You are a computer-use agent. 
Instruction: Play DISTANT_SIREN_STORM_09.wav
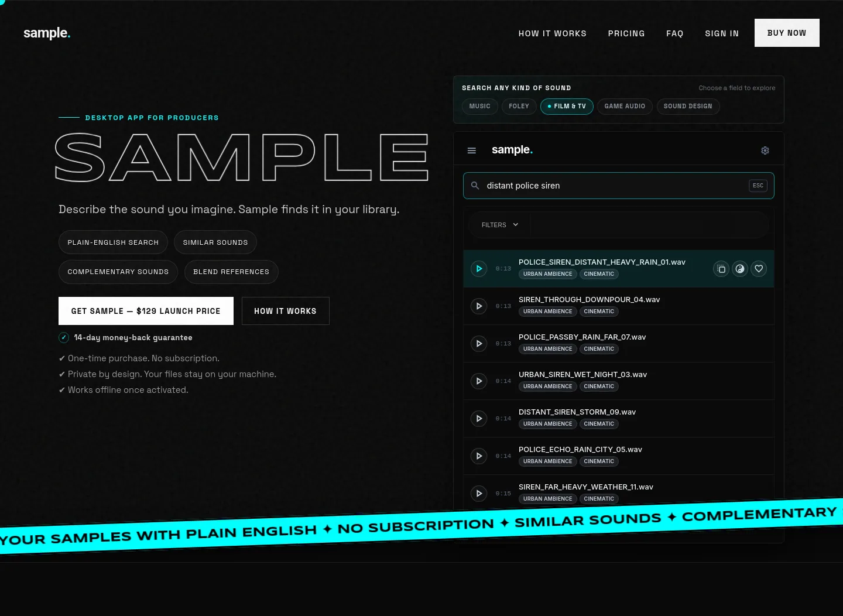click(x=479, y=419)
